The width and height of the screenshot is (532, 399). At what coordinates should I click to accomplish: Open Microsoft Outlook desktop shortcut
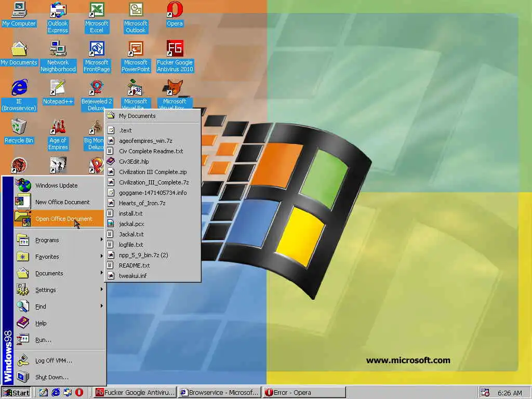tap(136, 18)
